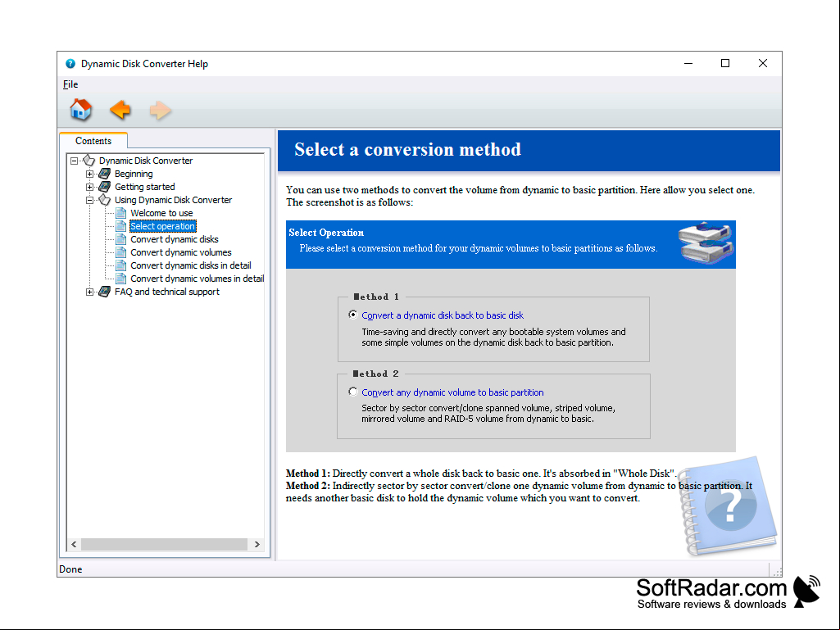
Task: Click the page icon beside Convert dynamic volumes
Action: click(121, 252)
